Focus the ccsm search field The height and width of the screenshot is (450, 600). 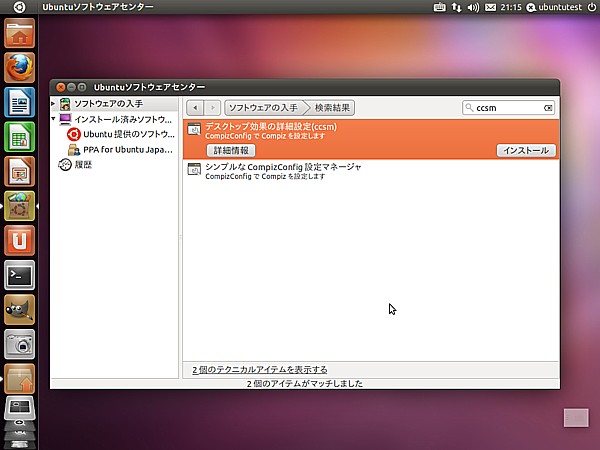point(509,108)
